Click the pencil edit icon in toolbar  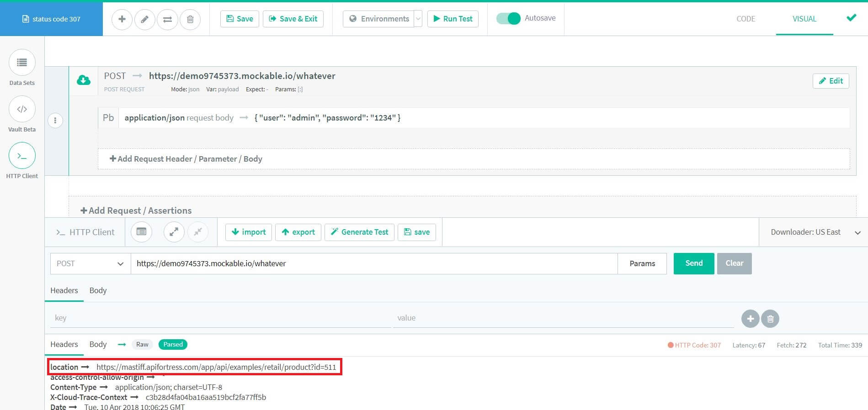click(144, 19)
